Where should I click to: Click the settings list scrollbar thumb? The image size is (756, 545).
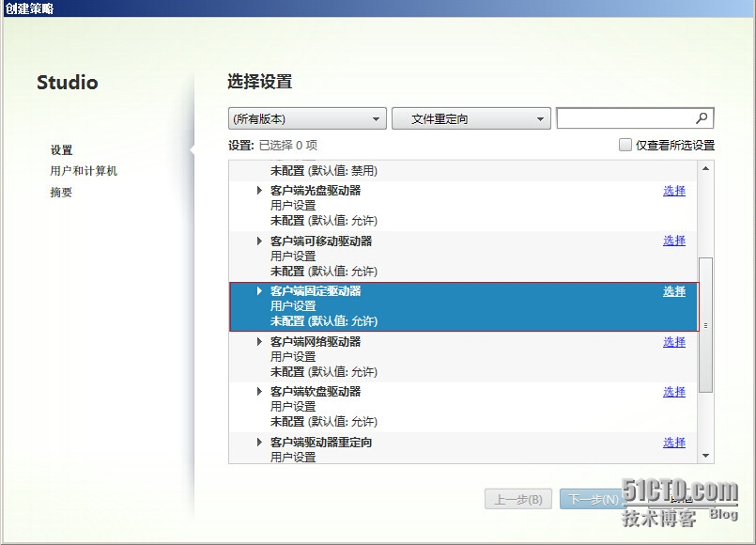(705, 325)
